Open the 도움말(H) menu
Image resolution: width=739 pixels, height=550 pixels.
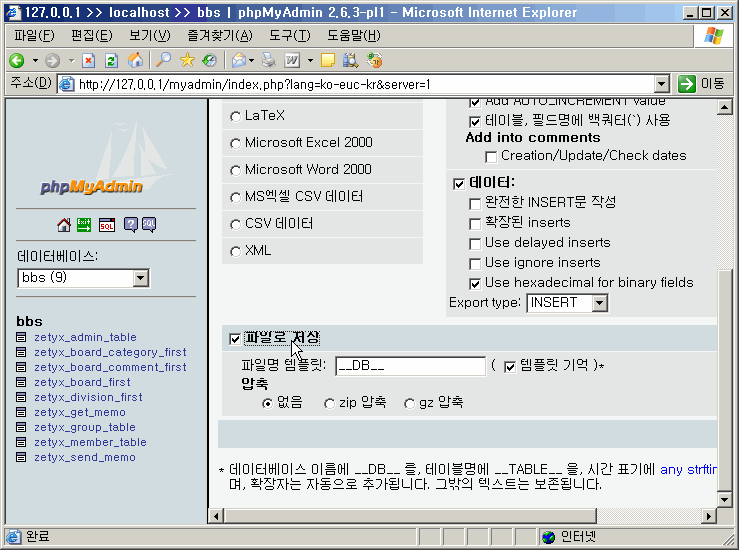click(353, 35)
